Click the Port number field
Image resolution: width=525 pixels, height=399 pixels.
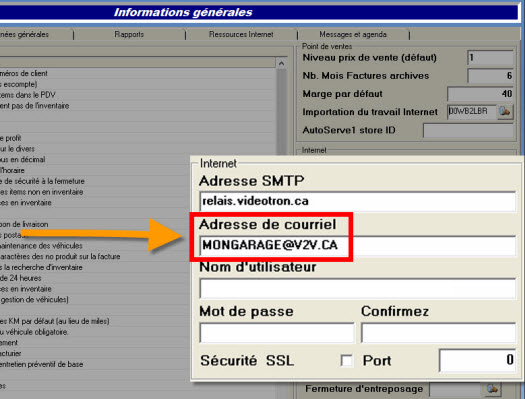(x=477, y=361)
